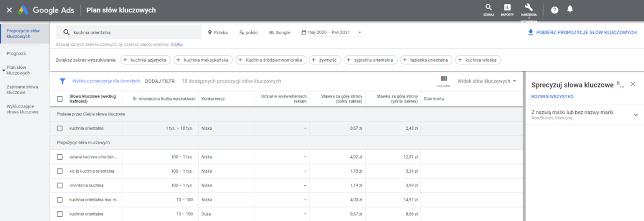
Task: Open Propozycje słów kluczowych sidebar tab
Action: point(25,33)
